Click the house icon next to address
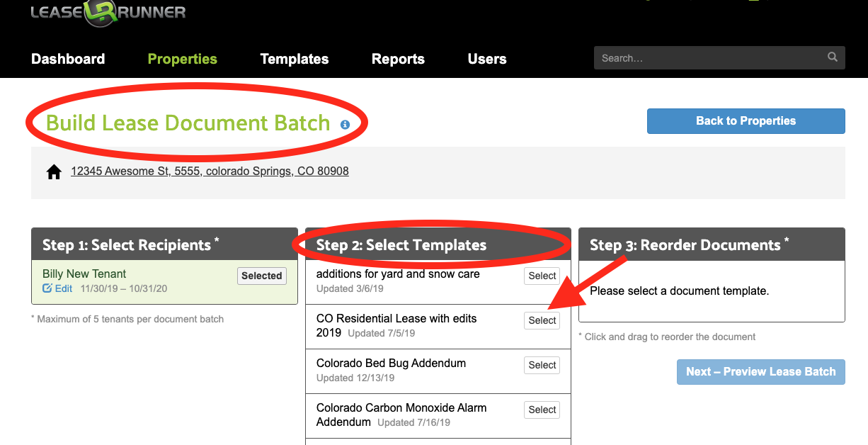868x445 pixels. tap(54, 172)
